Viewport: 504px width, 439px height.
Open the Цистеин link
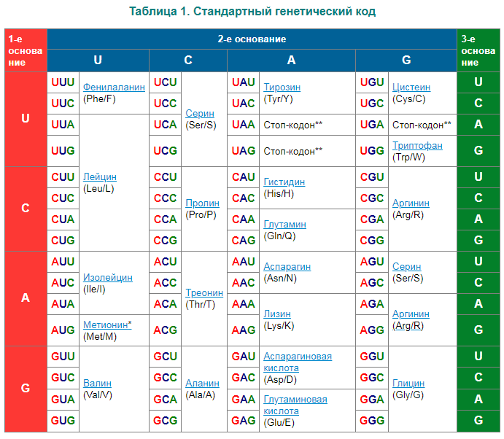point(411,87)
